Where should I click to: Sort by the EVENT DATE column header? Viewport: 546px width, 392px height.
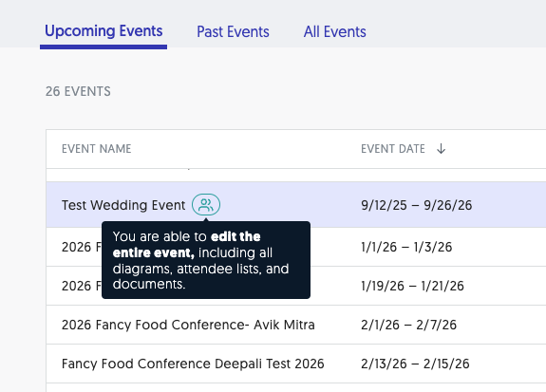tap(393, 149)
